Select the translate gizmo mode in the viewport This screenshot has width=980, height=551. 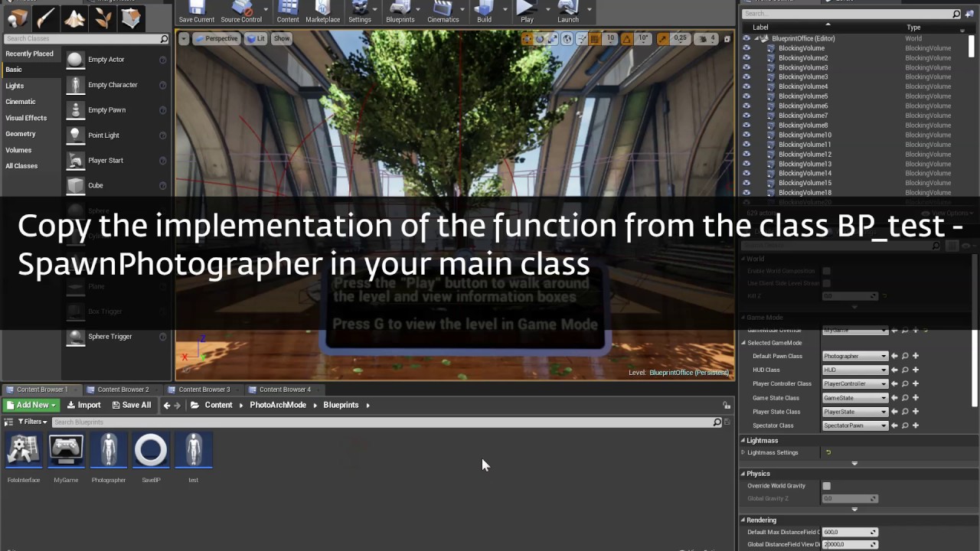528,39
